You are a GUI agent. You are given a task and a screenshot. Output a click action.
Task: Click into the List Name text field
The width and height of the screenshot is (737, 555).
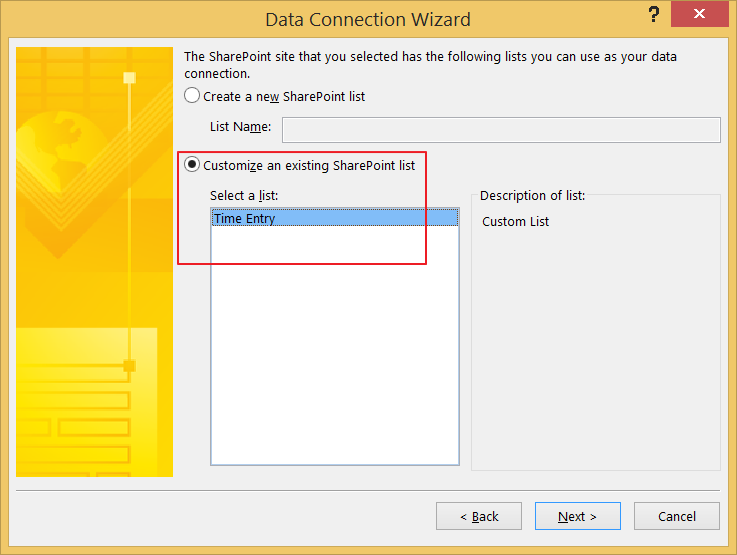click(x=501, y=130)
